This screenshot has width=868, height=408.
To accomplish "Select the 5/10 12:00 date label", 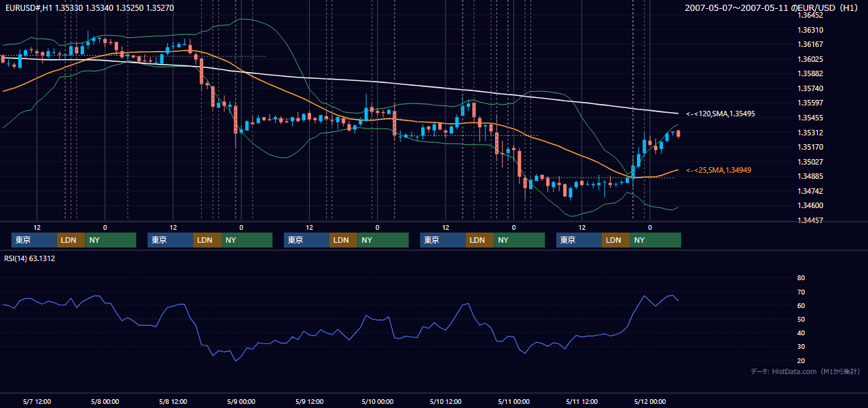I will point(446,401).
